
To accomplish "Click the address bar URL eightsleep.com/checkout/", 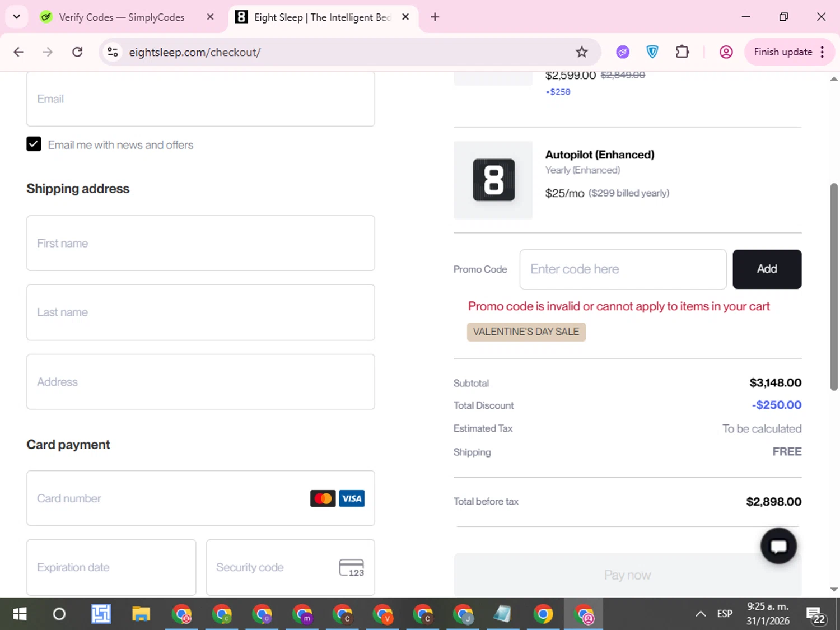I will (195, 52).
